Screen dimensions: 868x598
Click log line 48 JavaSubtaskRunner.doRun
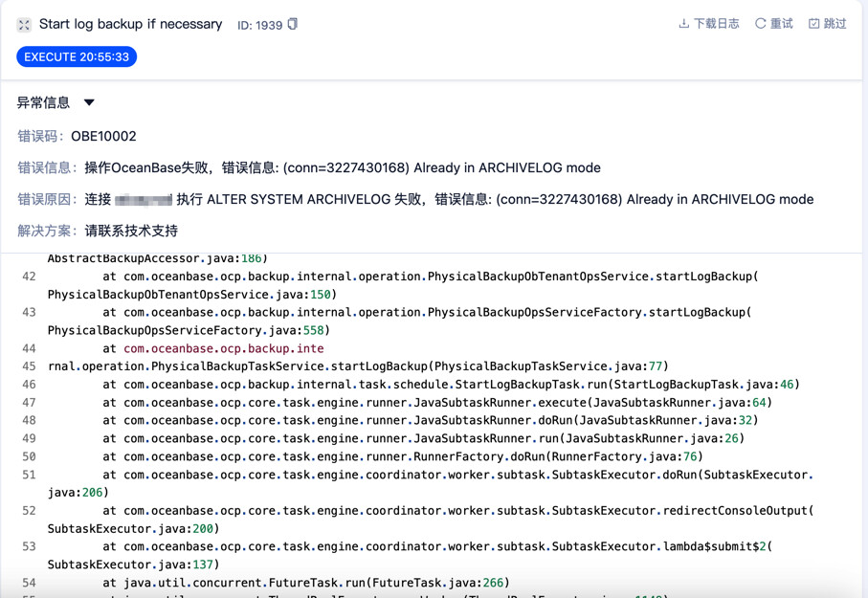click(430, 420)
